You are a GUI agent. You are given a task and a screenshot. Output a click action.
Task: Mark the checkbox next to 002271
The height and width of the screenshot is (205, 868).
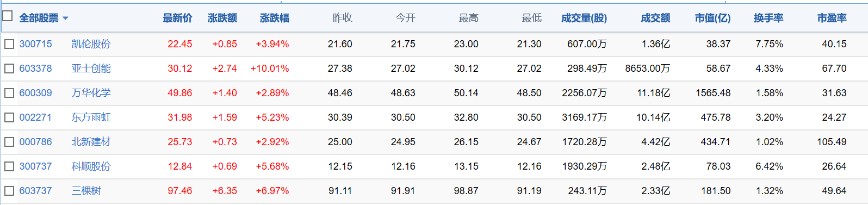click(x=9, y=117)
